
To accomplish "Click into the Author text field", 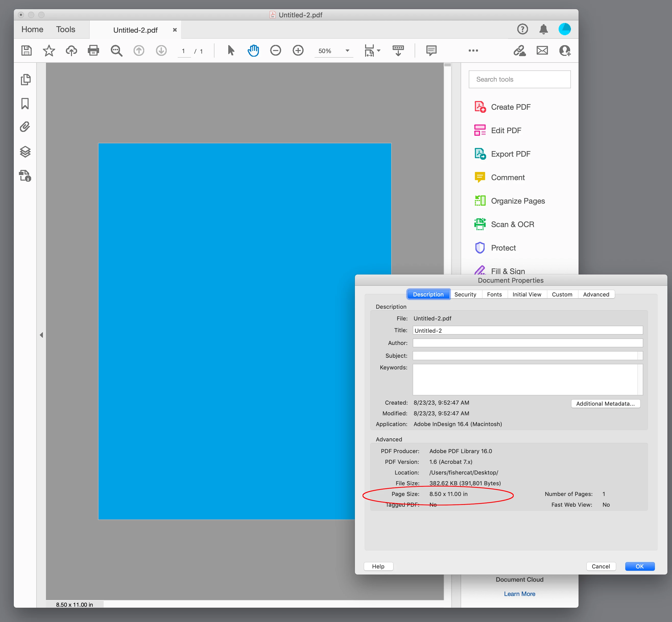I will coord(527,343).
